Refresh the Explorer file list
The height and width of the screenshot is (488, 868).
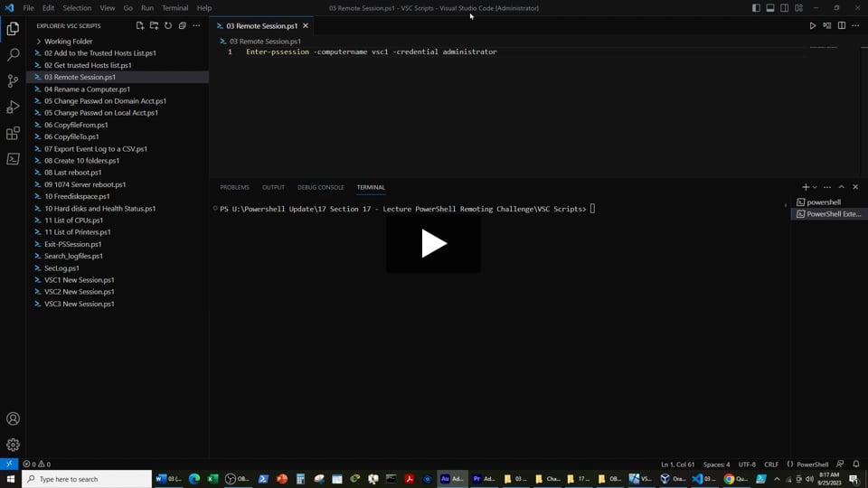168,26
